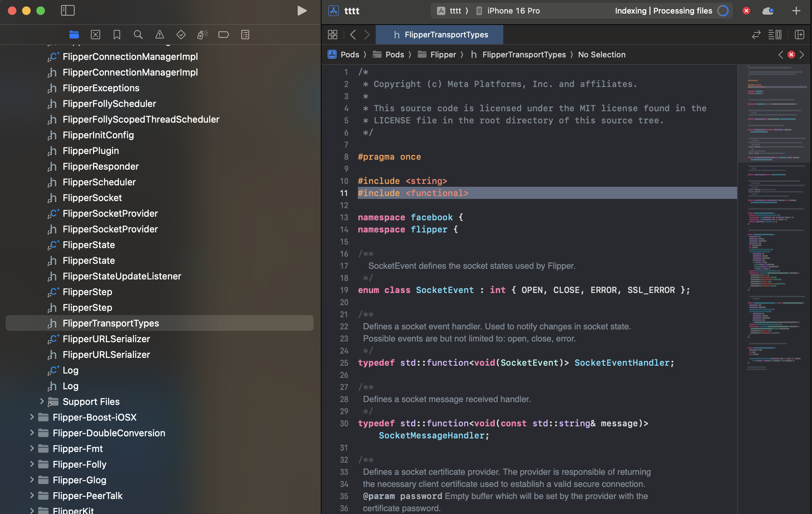The height and width of the screenshot is (514, 812).
Task: Open the Test navigator diamond icon
Action: pyautogui.click(x=181, y=35)
